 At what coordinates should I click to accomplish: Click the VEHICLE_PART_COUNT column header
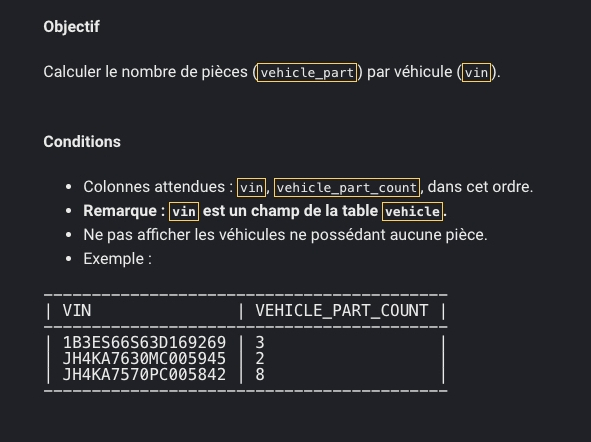click(x=341, y=311)
